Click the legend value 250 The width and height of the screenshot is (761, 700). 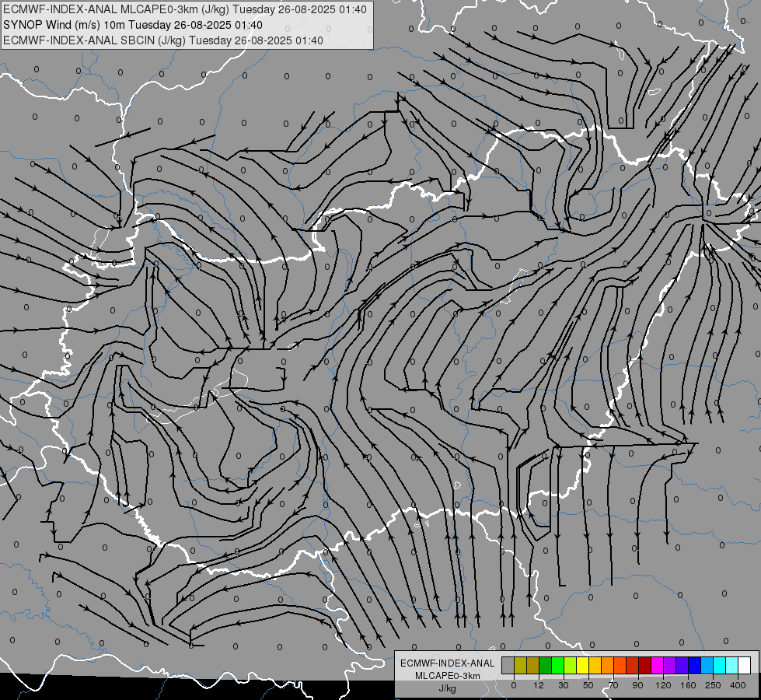click(713, 685)
